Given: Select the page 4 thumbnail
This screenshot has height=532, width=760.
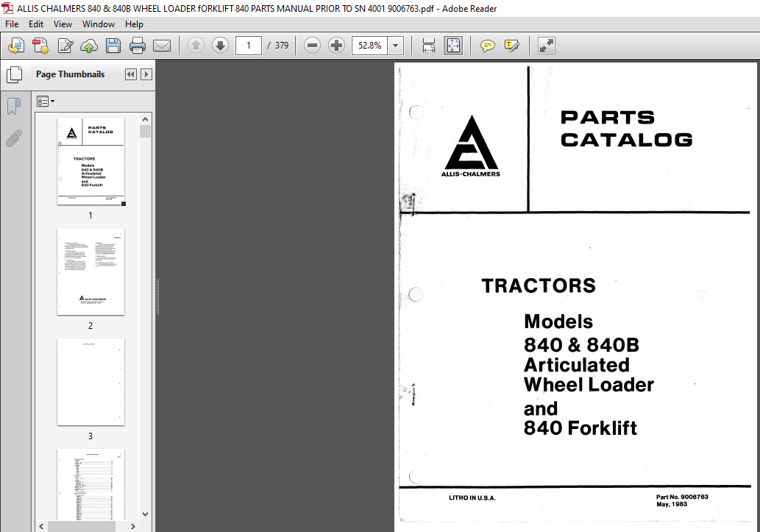Looking at the screenshot, I should [90, 484].
